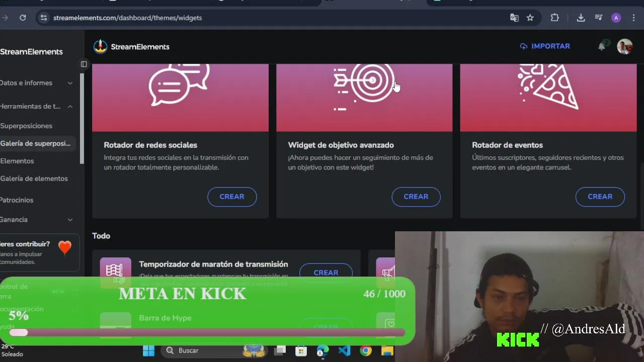The height and width of the screenshot is (362, 644).
Task: Click the translate page icon in the address bar
Action: click(x=514, y=18)
